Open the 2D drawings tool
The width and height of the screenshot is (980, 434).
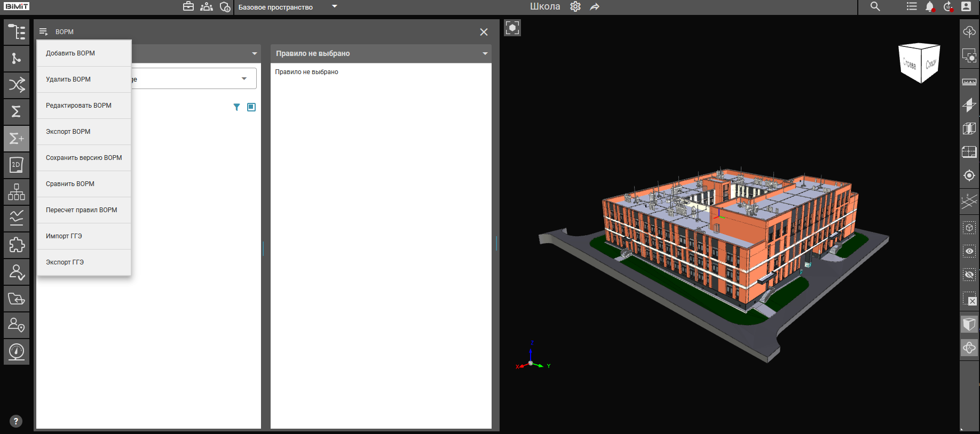[17, 165]
